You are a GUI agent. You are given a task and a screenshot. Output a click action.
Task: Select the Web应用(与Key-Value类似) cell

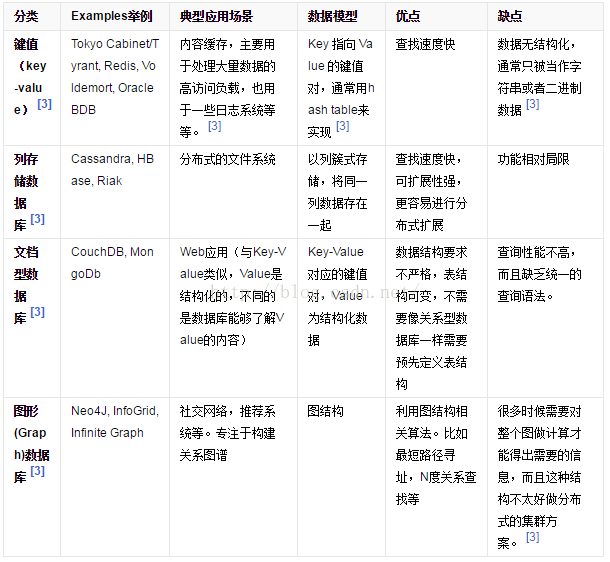click(233, 318)
